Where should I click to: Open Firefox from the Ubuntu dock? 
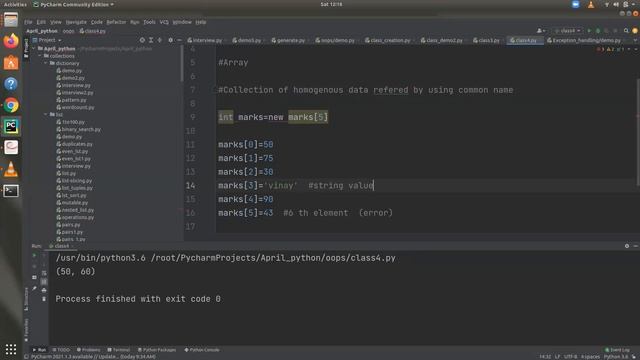pyautogui.click(x=11, y=41)
